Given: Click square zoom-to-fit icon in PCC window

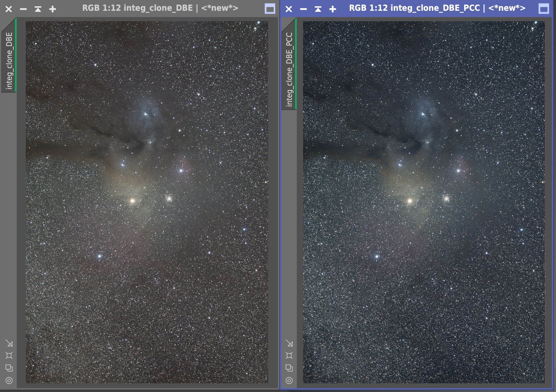Looking at the screenshot, I should (x=289, y=355).
